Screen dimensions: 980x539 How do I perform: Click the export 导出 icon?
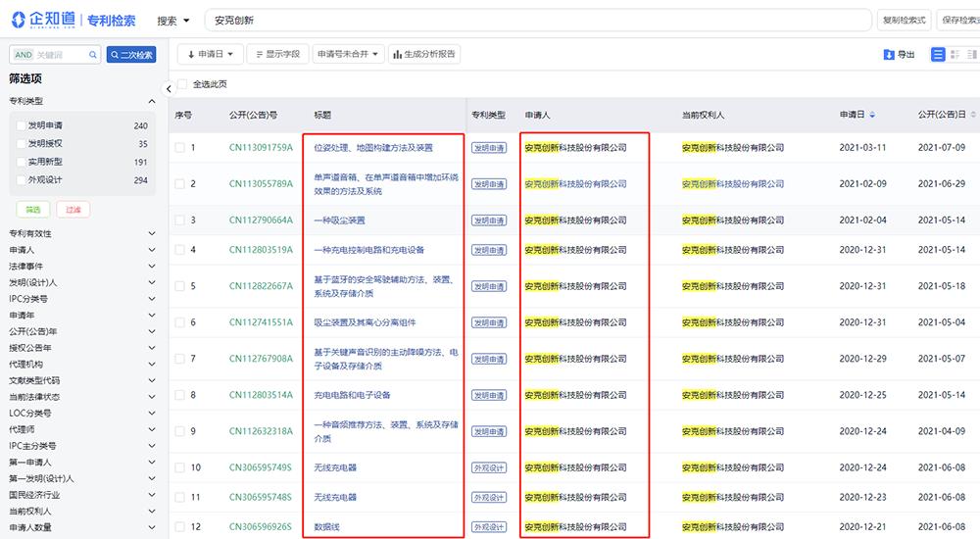click(889, 55)
